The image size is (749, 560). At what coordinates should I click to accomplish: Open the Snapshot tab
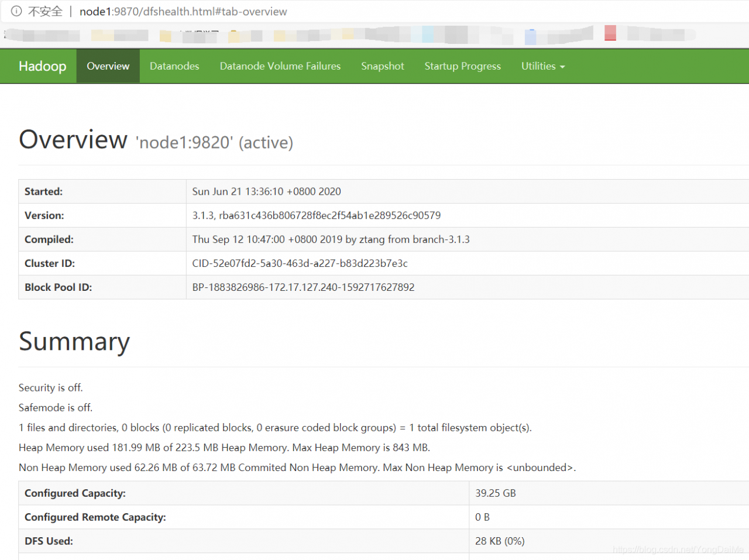(383, 66)
